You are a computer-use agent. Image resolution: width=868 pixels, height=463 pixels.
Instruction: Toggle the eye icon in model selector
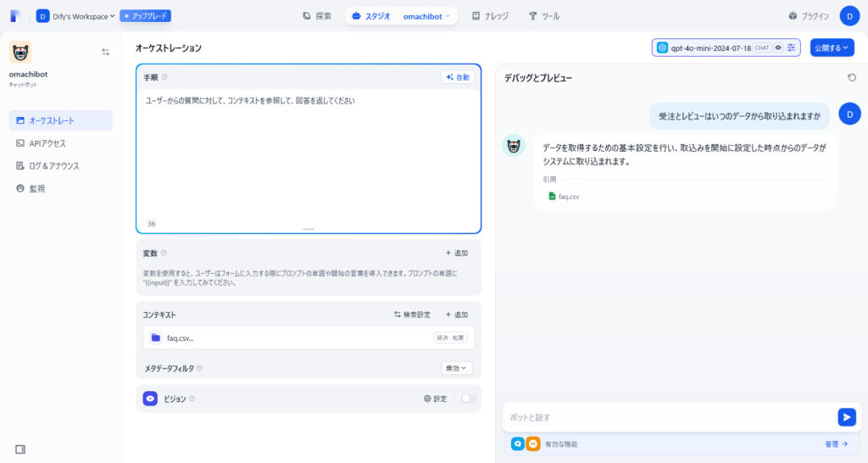click(778, 48)
